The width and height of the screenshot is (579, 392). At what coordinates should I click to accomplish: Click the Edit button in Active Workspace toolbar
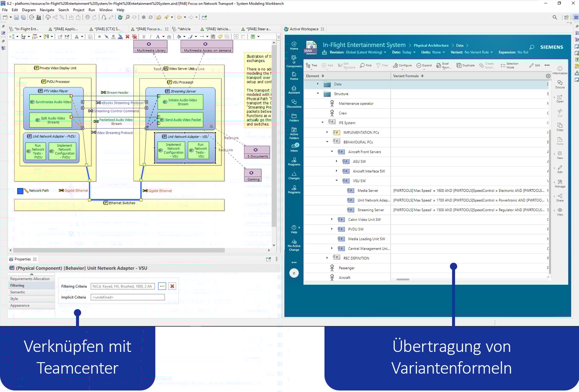coord(535,65)
